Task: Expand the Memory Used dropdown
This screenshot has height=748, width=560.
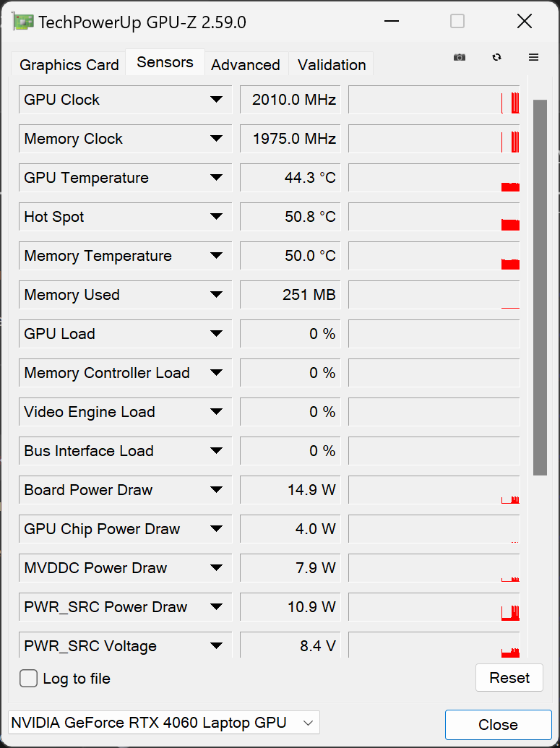Action: pos(216,294)
